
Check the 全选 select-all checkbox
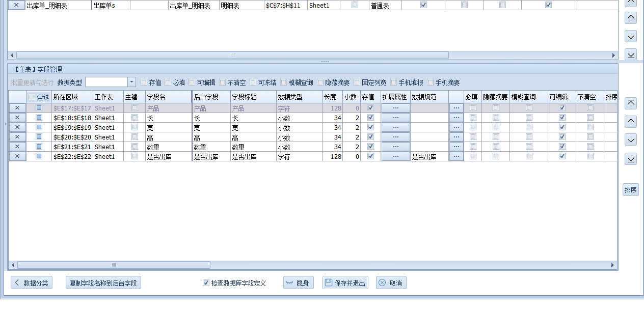pyautogui.click(x=32, y=97)
